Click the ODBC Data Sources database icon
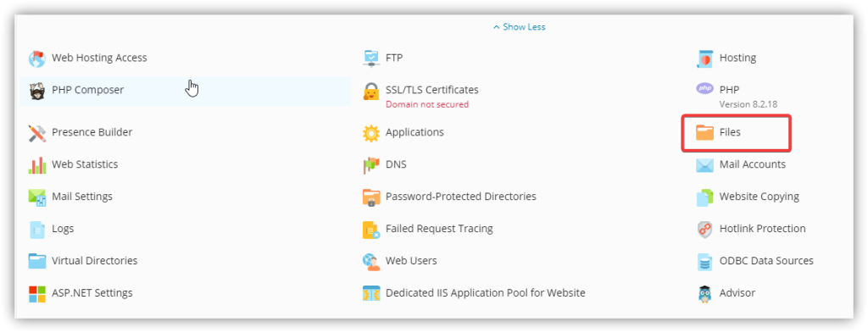This screenshot has height=333, width=868. coord(704,261)
